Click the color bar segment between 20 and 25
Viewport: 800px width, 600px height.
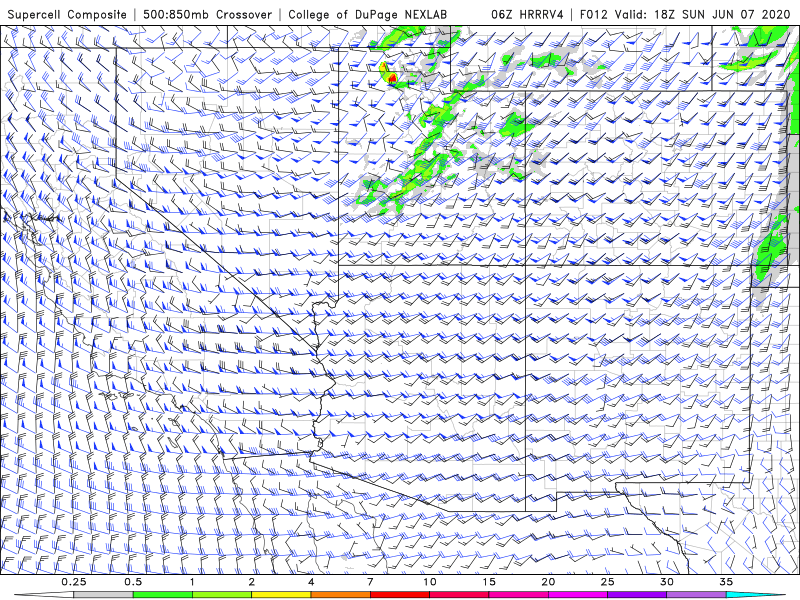point(578,595)
